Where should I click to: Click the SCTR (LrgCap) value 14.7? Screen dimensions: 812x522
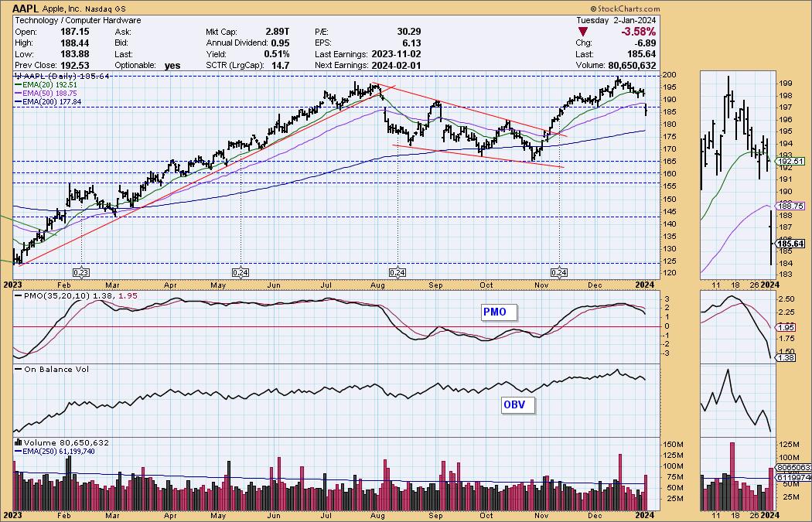click(280, 65)
